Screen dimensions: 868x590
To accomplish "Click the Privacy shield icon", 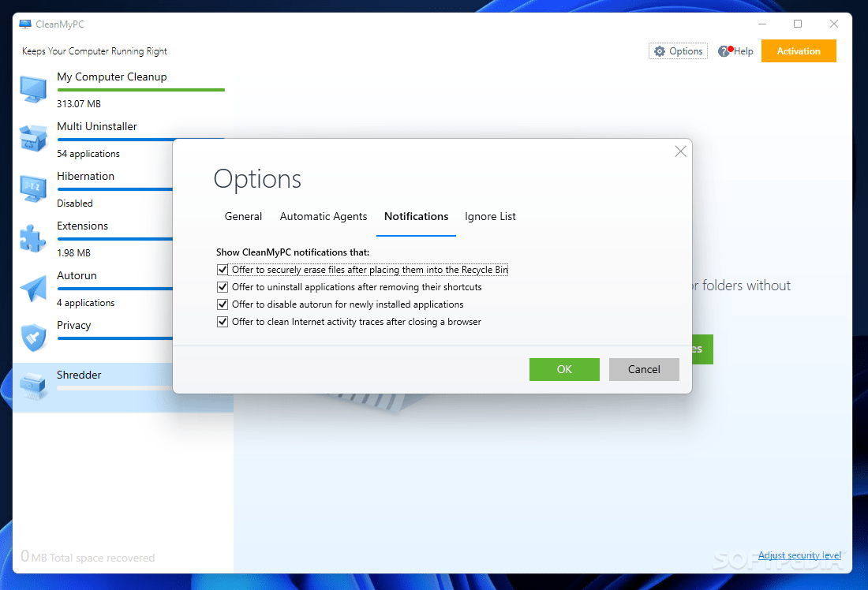I will [33, 338].
